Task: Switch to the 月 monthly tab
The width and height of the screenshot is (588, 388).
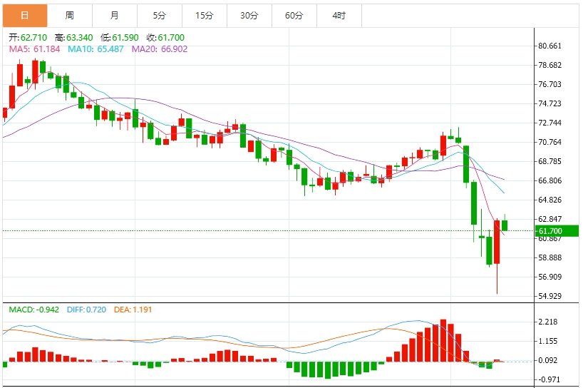Action: [x=115, y=16]
